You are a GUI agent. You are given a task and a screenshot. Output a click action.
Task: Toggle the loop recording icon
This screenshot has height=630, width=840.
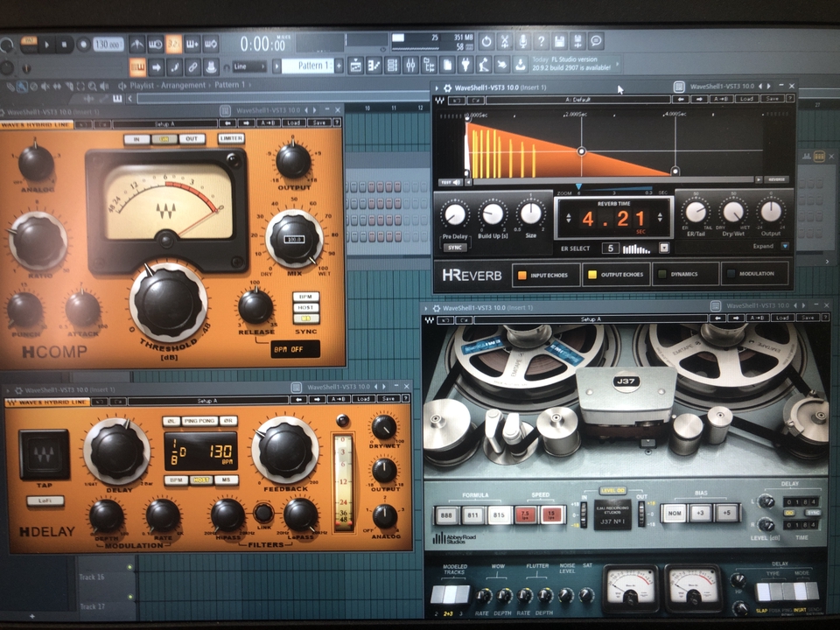click(x=211, y=44)
